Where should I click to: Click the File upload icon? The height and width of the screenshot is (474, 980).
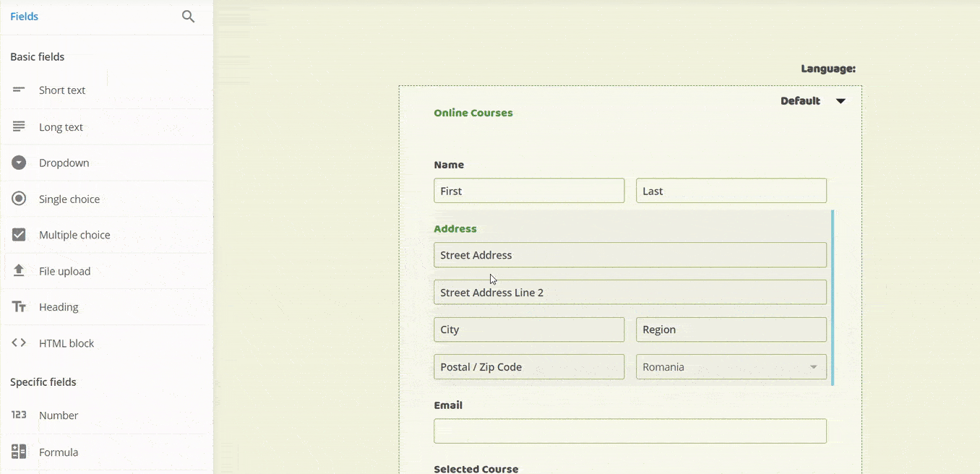tap(19, 270)
